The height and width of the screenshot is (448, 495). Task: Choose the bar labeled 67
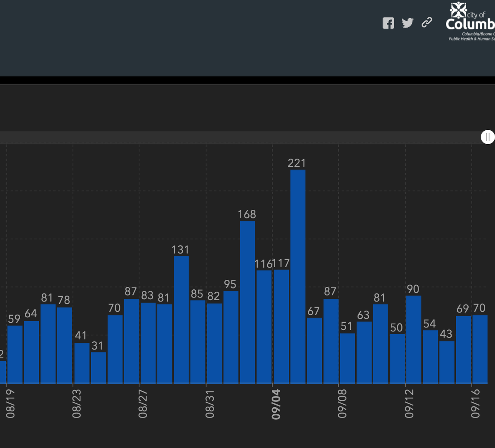tap(314, 350)
